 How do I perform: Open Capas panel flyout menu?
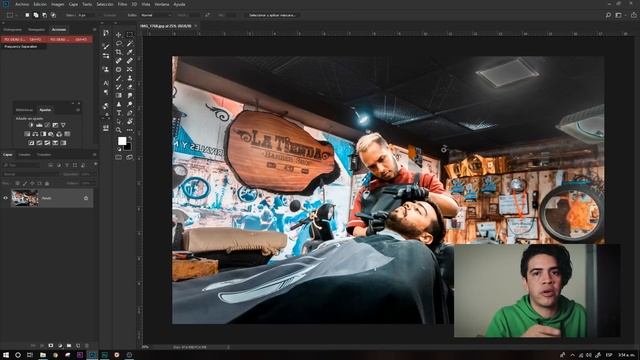[x=94, y=155]
